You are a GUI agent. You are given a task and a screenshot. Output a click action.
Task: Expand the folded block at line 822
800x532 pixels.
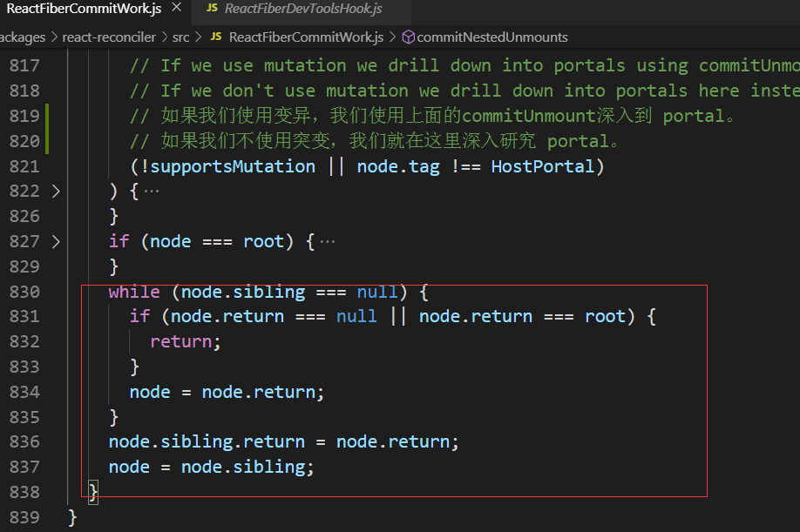coord(56,192)
